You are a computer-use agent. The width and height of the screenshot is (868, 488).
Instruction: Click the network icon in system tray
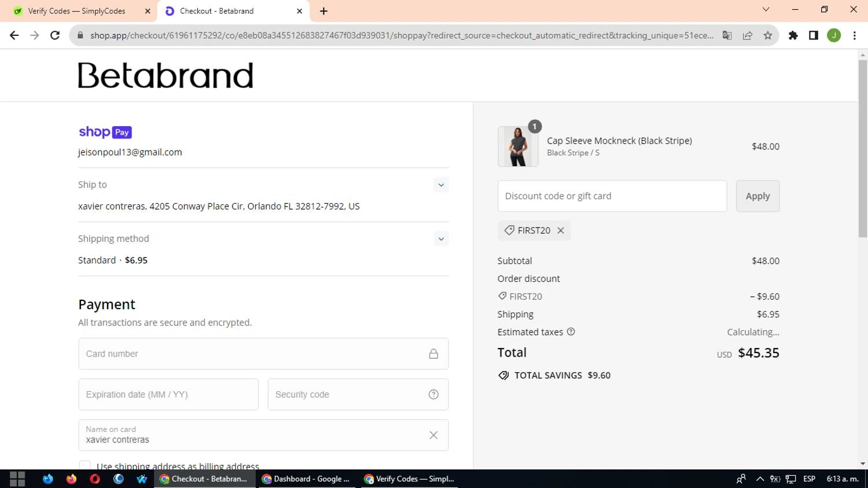click(x=790, y=479)
